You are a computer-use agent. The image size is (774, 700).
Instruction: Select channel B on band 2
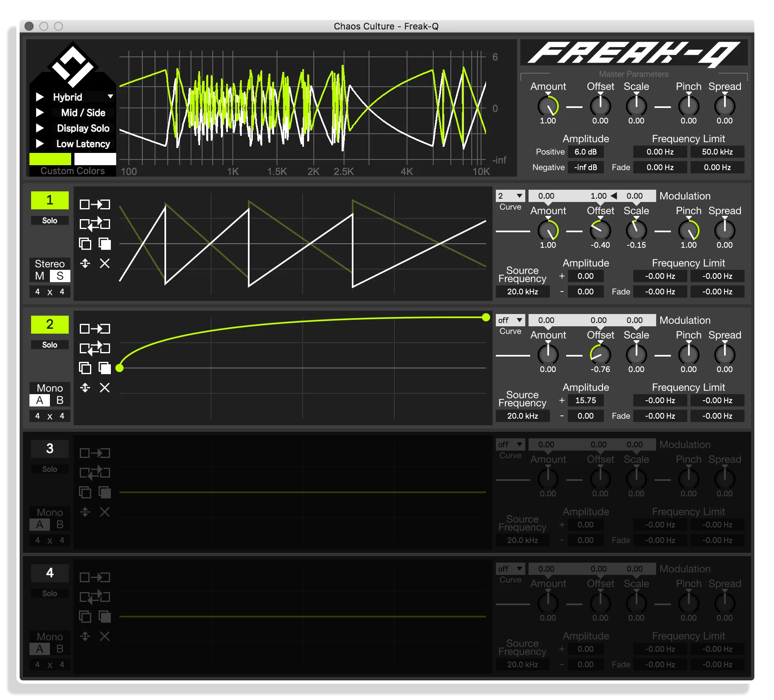[x=60, y=400]
